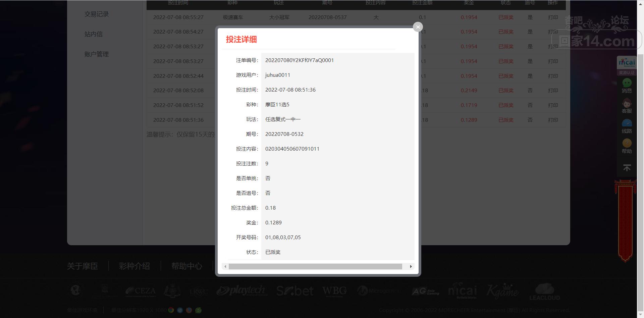Click the dialog's scroll-left arrow
The height and width of the screenshot is (318, 644).
coord(225,266)
